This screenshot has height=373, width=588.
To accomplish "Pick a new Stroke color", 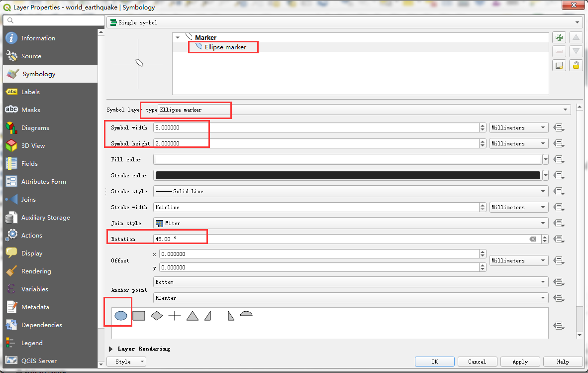I will pyautogui.click(x=348, y=175).
